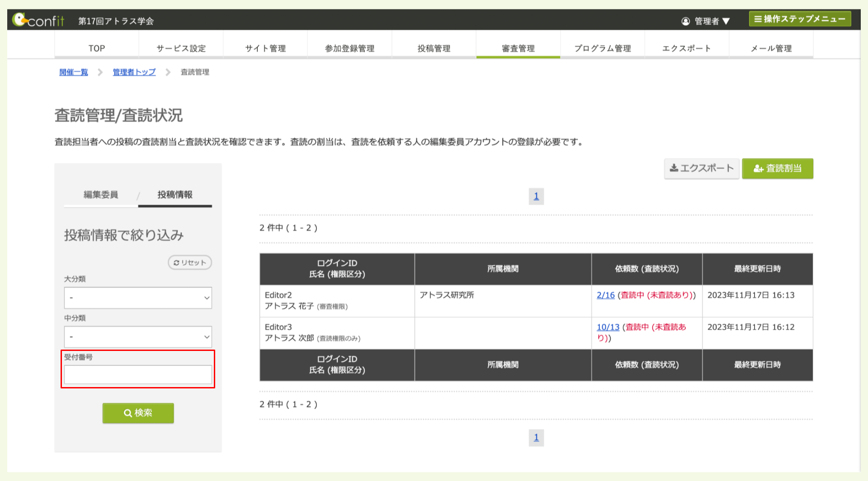Click the 検索 search button
Image resolution: width=868 pixels, height=481 pixels.
tap(138, 413)
